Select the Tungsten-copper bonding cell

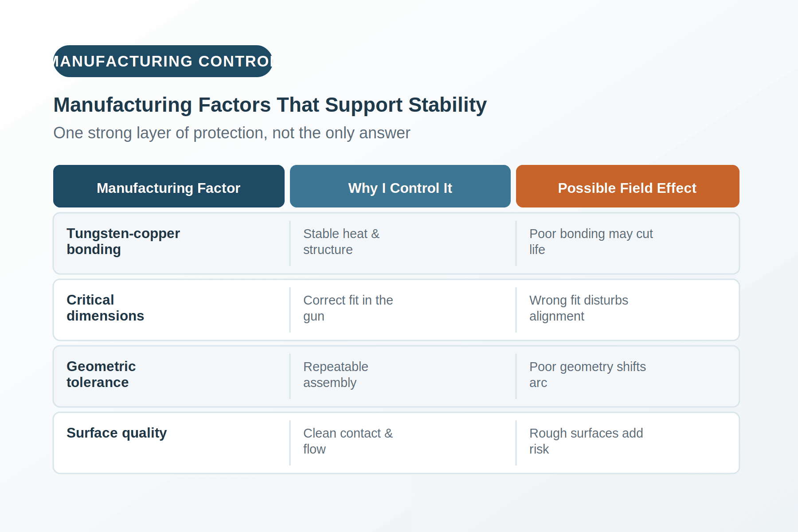123,242
